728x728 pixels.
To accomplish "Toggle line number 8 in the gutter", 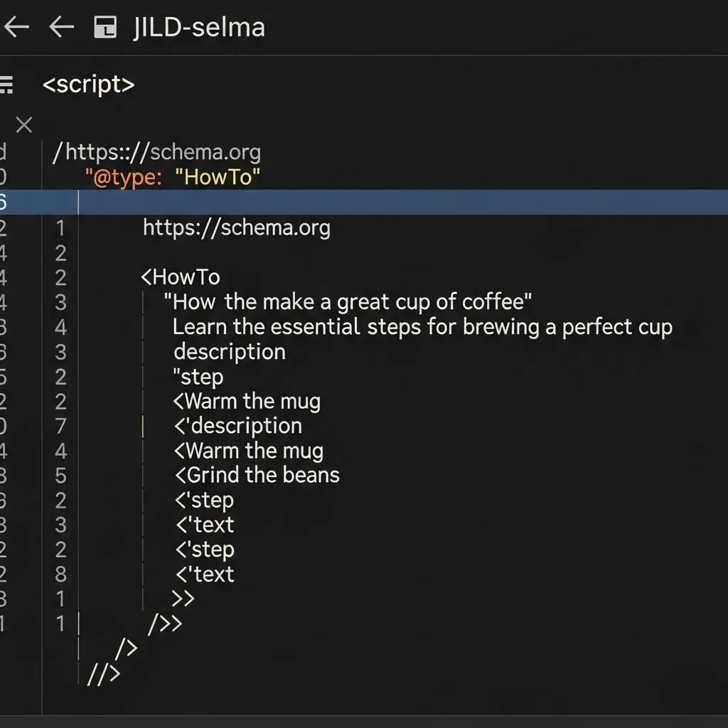I will click(x=60, y=574).
